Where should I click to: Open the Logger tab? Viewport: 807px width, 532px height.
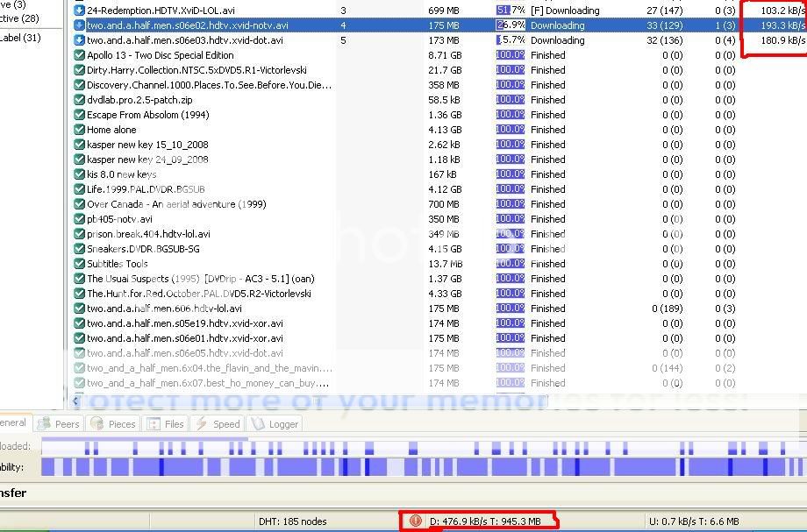click(x=275, y=424)
